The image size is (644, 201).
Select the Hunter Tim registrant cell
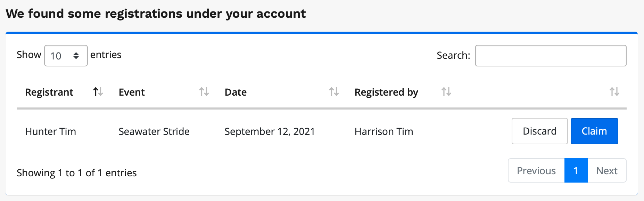click(x=50, y=131)
